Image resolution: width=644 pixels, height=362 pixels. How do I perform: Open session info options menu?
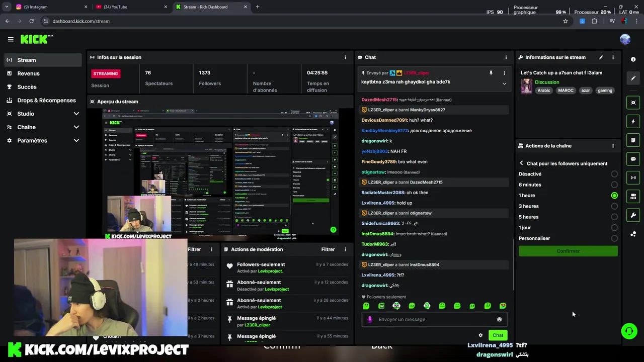pyautogui.click(x=345, y=57)
